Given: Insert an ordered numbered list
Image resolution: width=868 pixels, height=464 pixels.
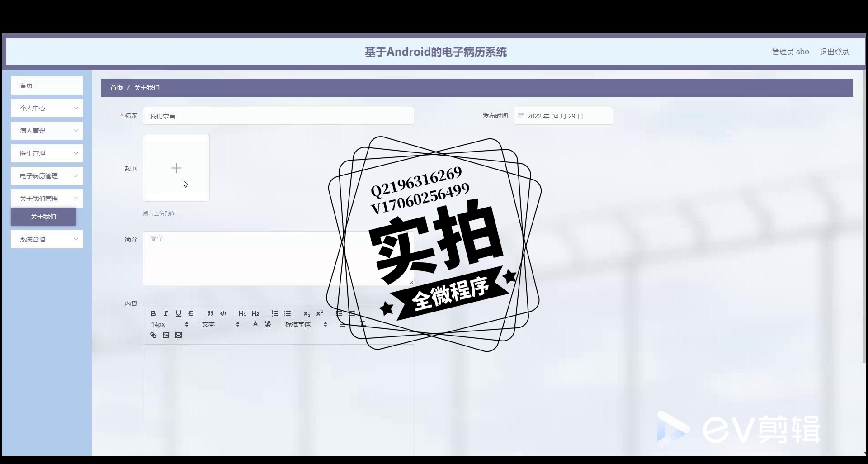Looking at the screenshot, I should [275, 313].
